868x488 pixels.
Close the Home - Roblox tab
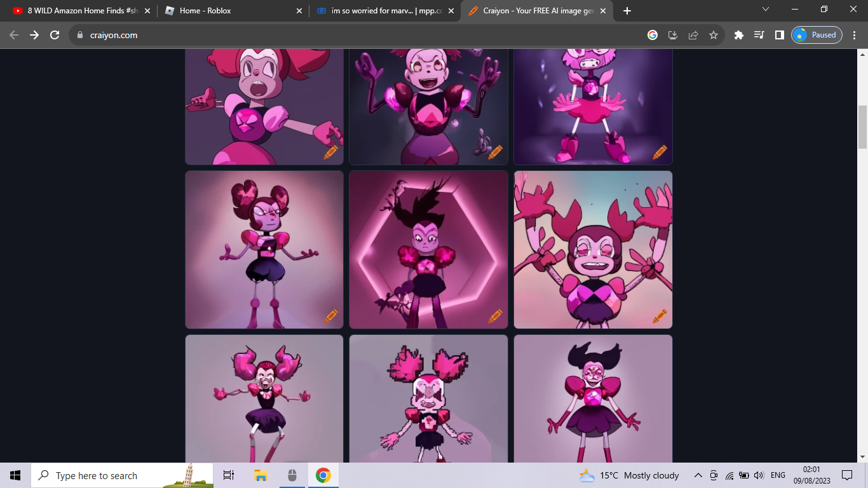[x=299, y=11]
